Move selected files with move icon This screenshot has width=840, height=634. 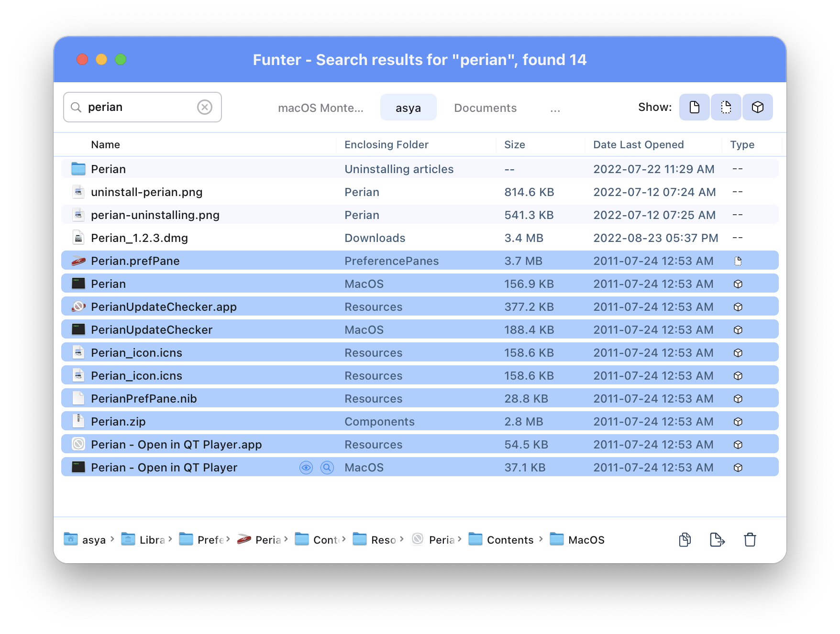[717, 540]
